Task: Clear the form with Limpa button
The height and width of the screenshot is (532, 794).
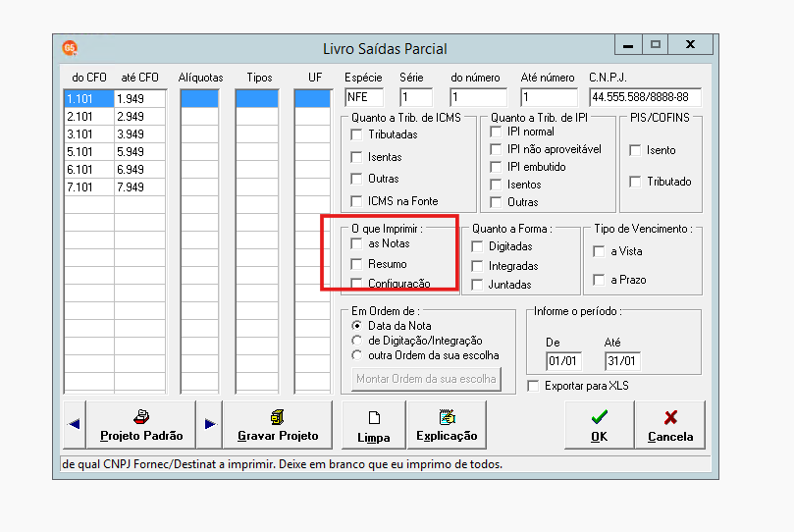Action: click(374, 425)
